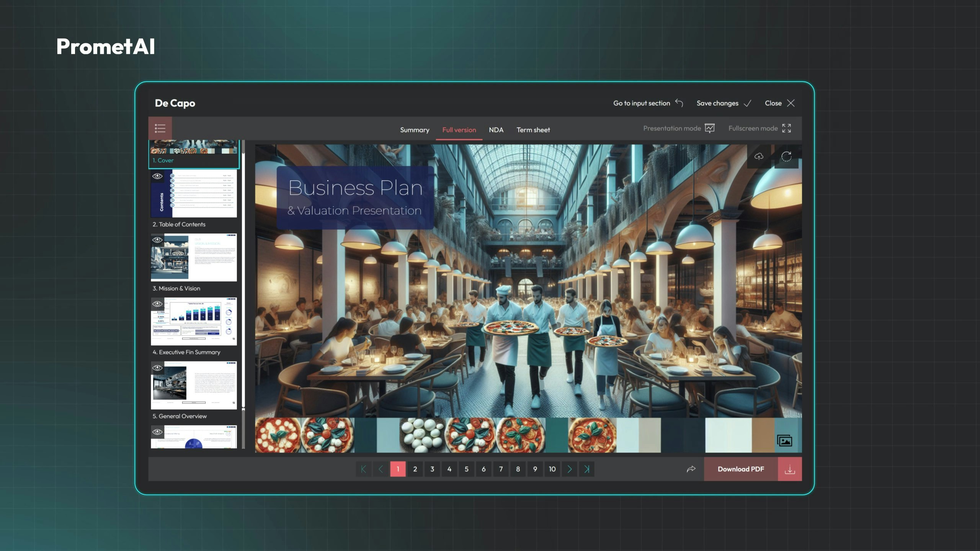Toggle visibility of Table of Contents slide
980x551 pixels.
[x=157, y=176]
